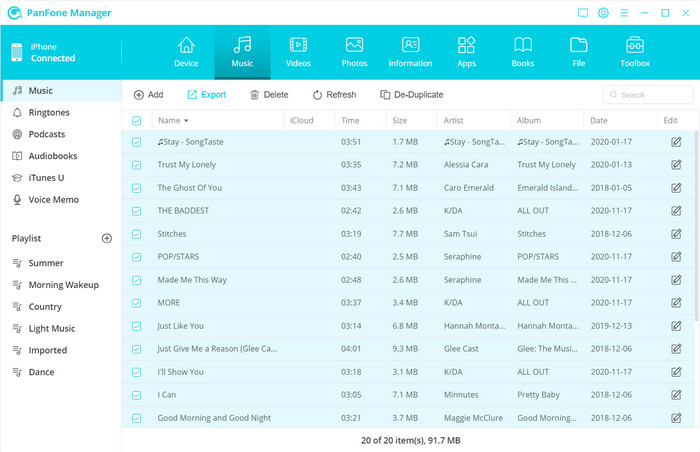Viewport: 700px width, 452px height.
Task: Uncheck Made Me This Way checkbox
Action: click(137, 280)
